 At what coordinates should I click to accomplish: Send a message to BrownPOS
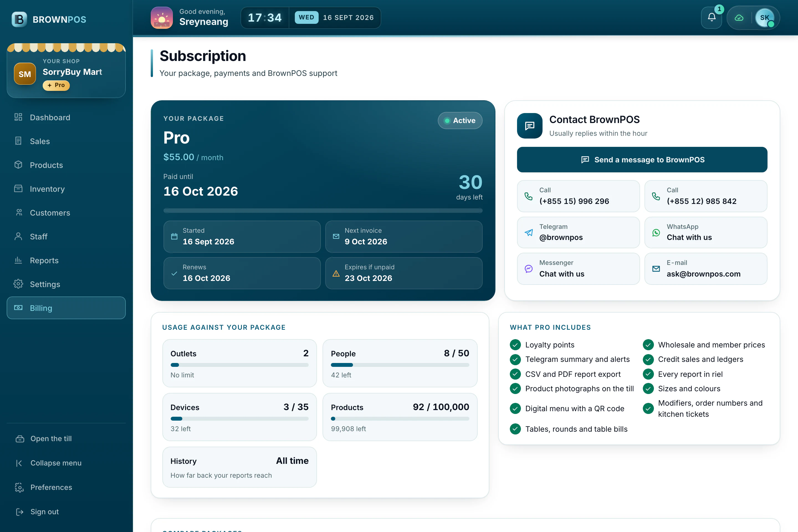click(642, 160)
